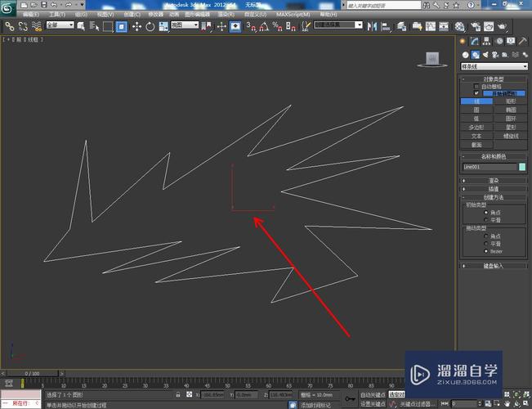Click the Select and Manipulate icon
The image size is (532, 409).
click(x=221, y=26)
